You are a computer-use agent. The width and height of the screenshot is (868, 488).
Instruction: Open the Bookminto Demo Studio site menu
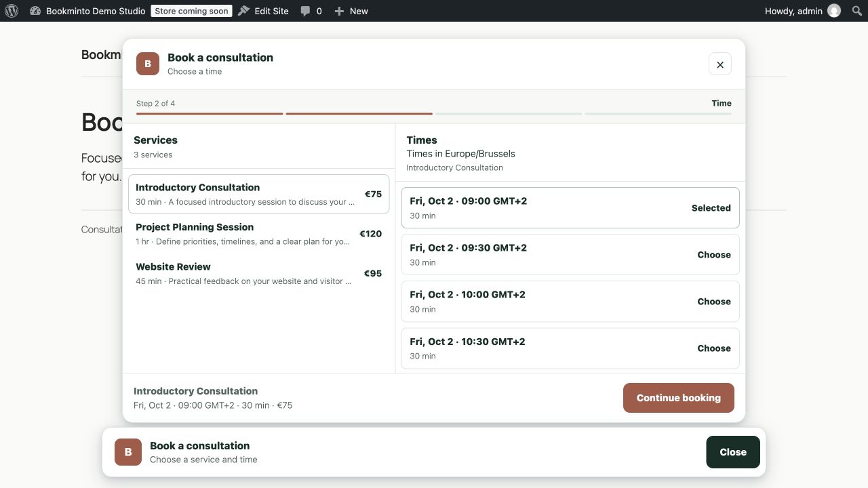point(87,11)
